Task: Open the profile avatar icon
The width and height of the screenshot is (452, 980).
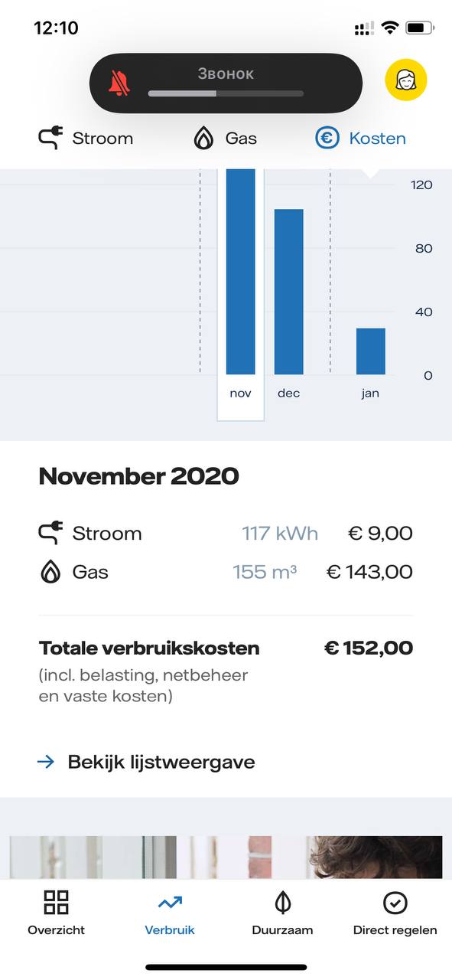Action: click(x=405, y=80)
